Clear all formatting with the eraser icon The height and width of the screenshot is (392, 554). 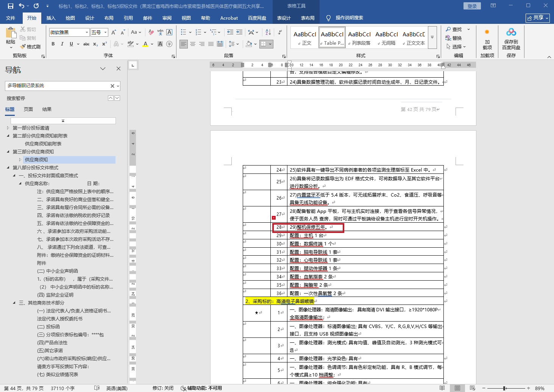(x=151, y=33)
